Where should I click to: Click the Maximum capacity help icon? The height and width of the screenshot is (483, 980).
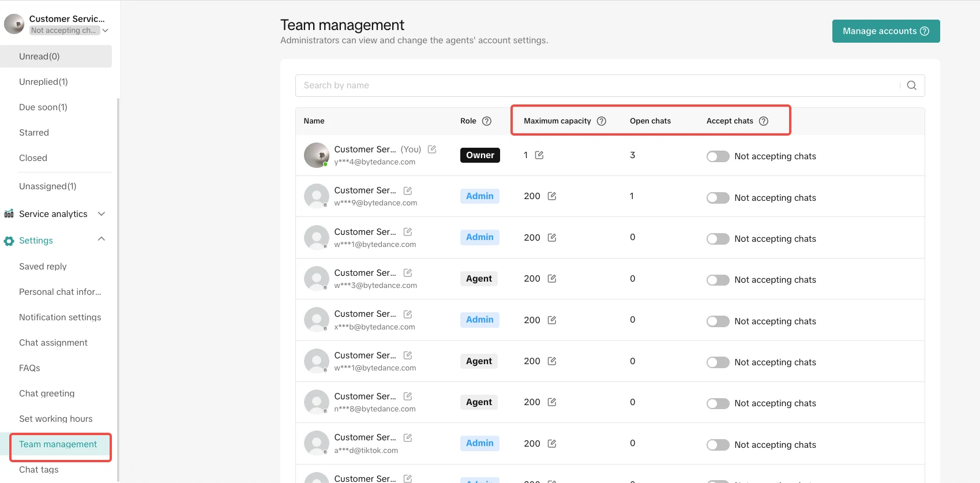tap(601, 121)
